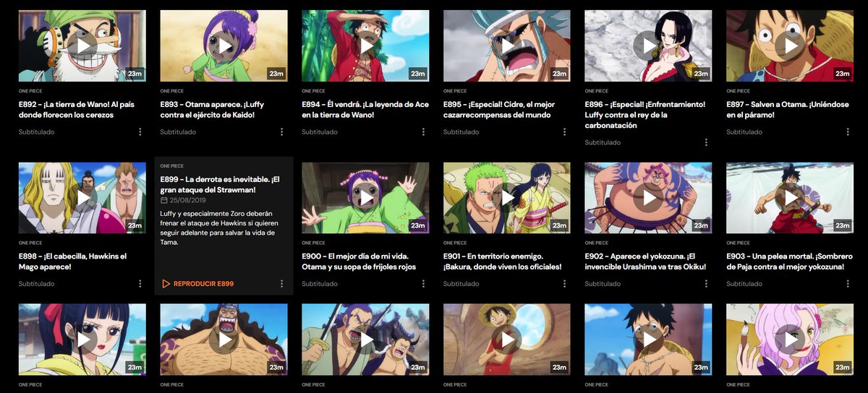Play third-row thumbnail of Luffy with straw hat
Image resolution: width=868 pixels, height=393 pixels.
507,339
